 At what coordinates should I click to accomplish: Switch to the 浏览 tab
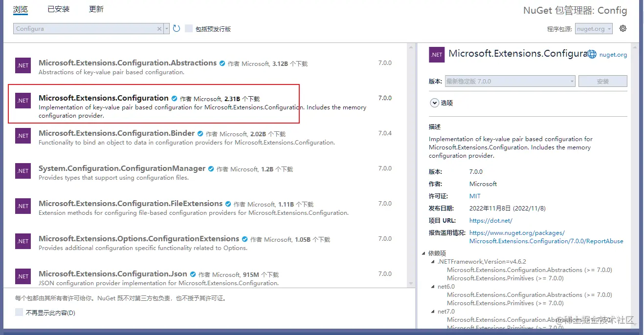pyautogui.click(x=21, y=9)
